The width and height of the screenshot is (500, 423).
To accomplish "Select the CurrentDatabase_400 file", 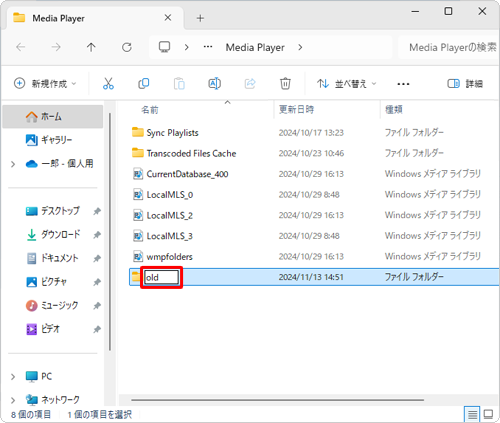I will [187, 174].
